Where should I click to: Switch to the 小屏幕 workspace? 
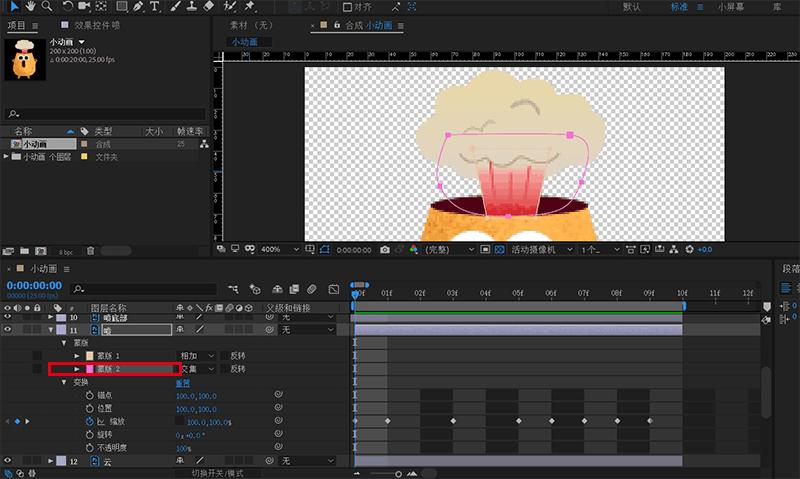(731, 7)
